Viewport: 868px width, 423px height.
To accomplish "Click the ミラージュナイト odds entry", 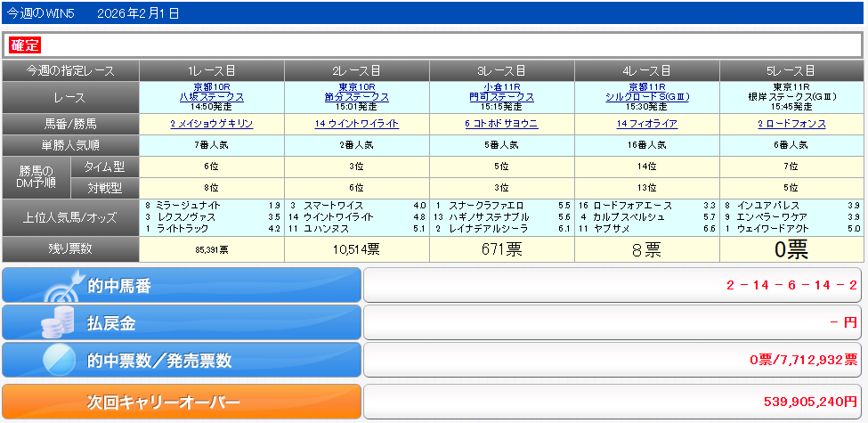I will (212, 206).
